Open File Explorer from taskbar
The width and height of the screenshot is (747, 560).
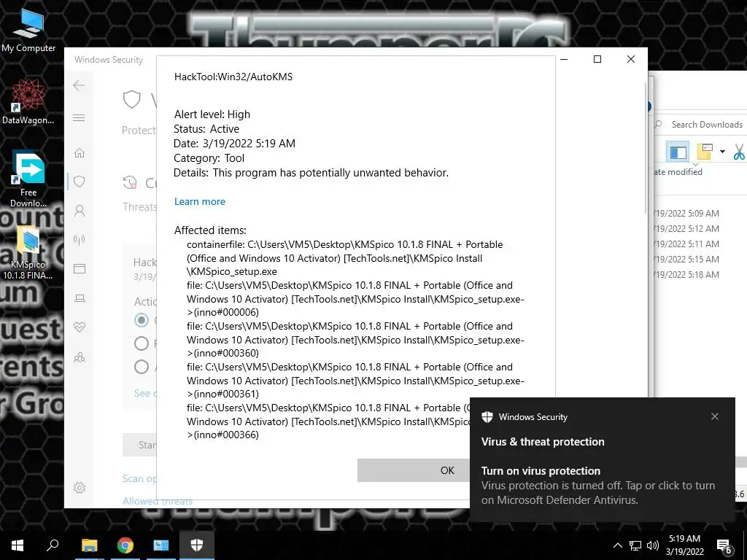89,545
